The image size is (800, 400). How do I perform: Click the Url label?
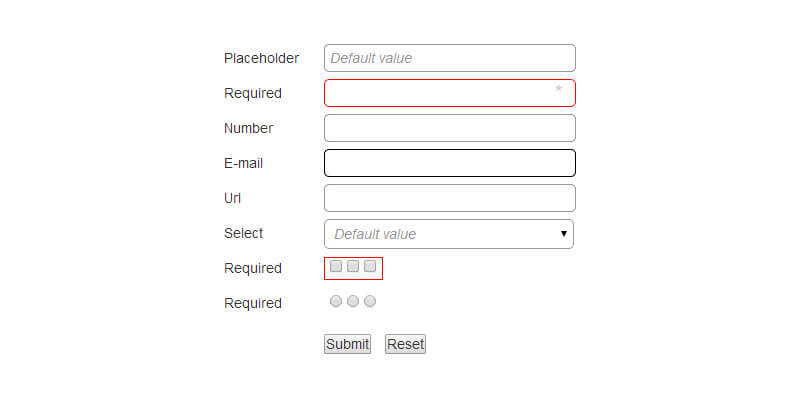(x=233, y=198)
